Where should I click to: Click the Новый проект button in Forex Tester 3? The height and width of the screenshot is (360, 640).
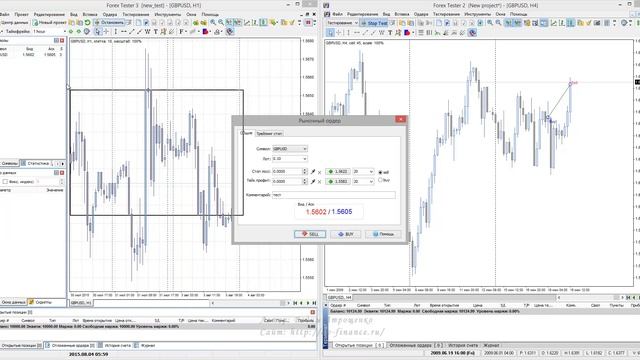coord(50,22)
